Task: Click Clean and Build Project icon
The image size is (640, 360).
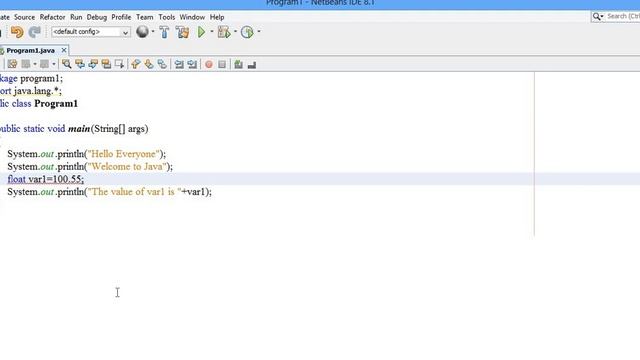Action: point(182,32)
